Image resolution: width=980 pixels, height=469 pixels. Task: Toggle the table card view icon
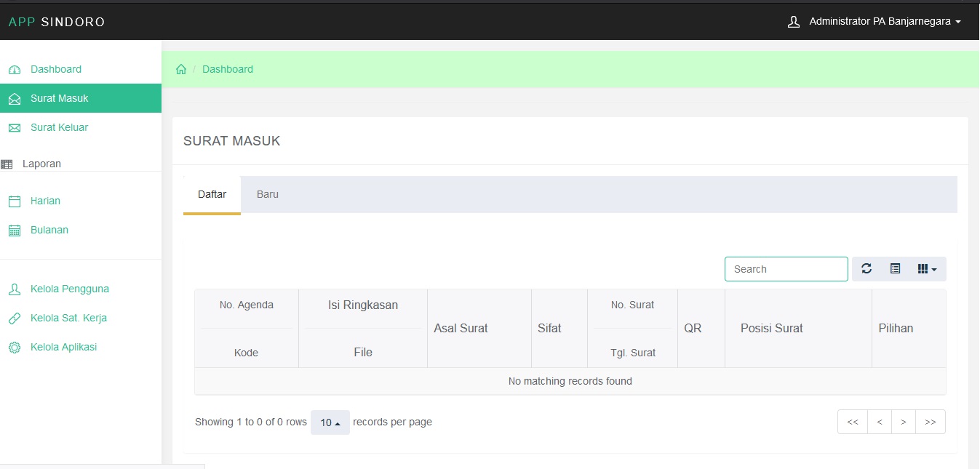coord(895,269)
